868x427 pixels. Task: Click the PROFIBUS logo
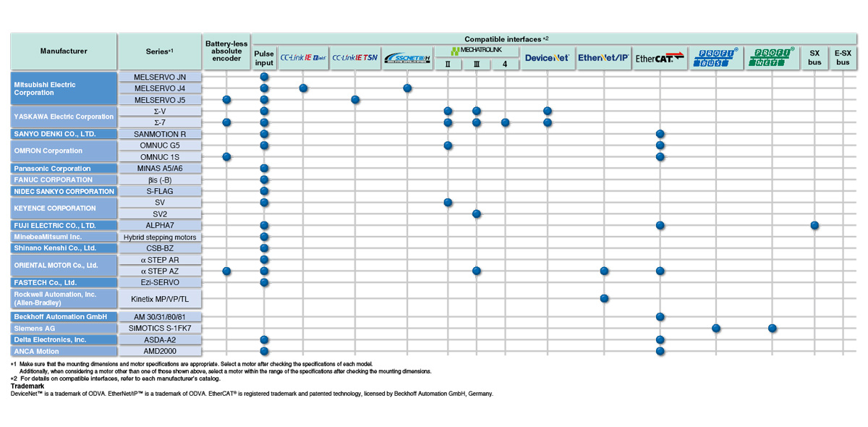716,57
